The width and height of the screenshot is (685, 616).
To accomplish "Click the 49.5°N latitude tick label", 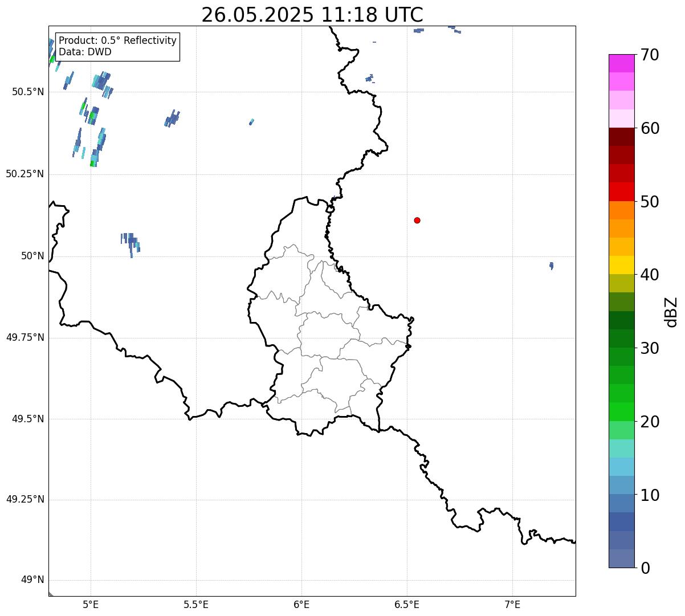I will point(28,419).
